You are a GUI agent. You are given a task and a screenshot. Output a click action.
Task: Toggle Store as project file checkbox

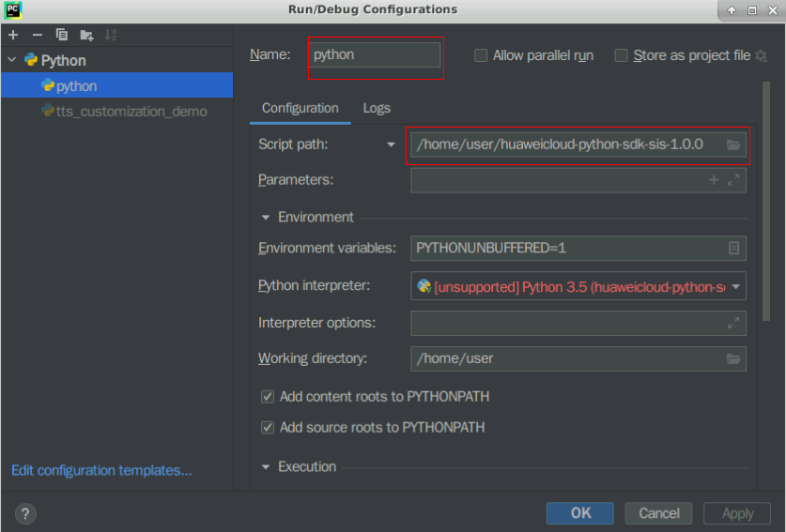tap(621, 55)
